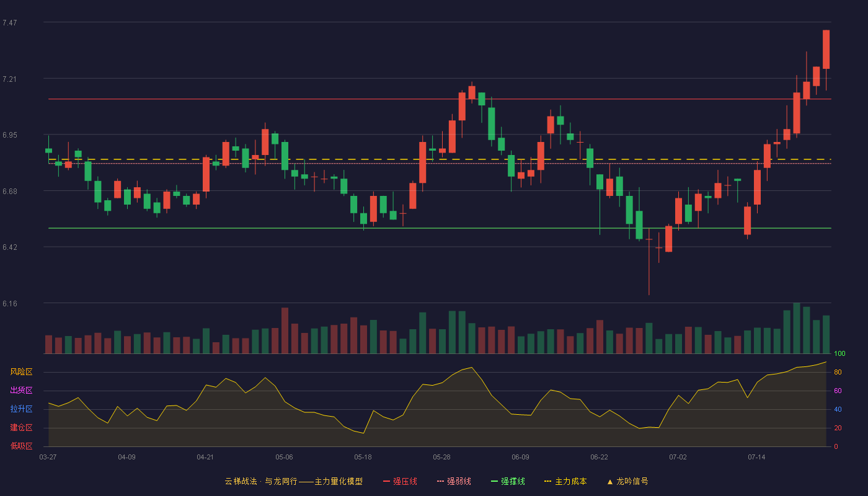The image size is (868, 496).
Task: Click the 06-22 date label
Action: click(599, 457)
